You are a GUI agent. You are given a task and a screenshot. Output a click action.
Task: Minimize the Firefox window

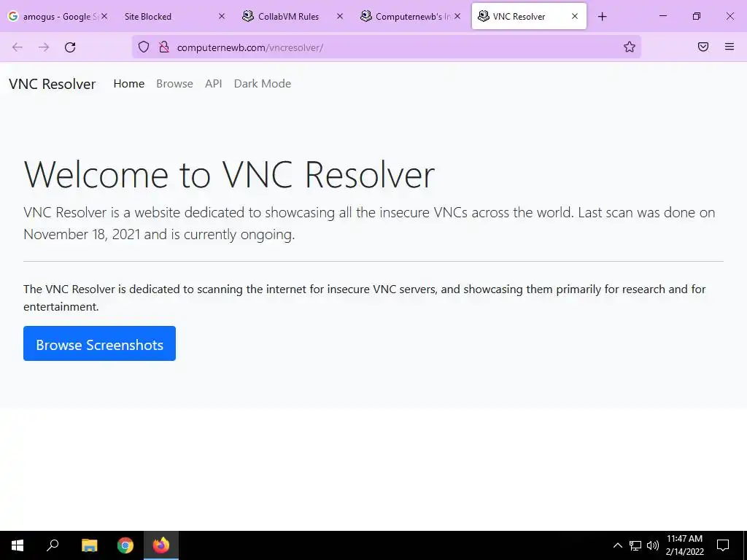click(x=662, y=16)
